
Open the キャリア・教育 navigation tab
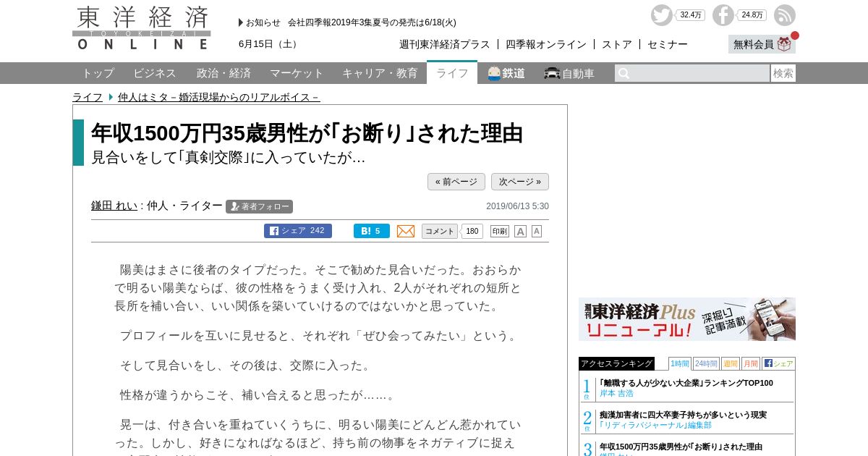(380, 73)
